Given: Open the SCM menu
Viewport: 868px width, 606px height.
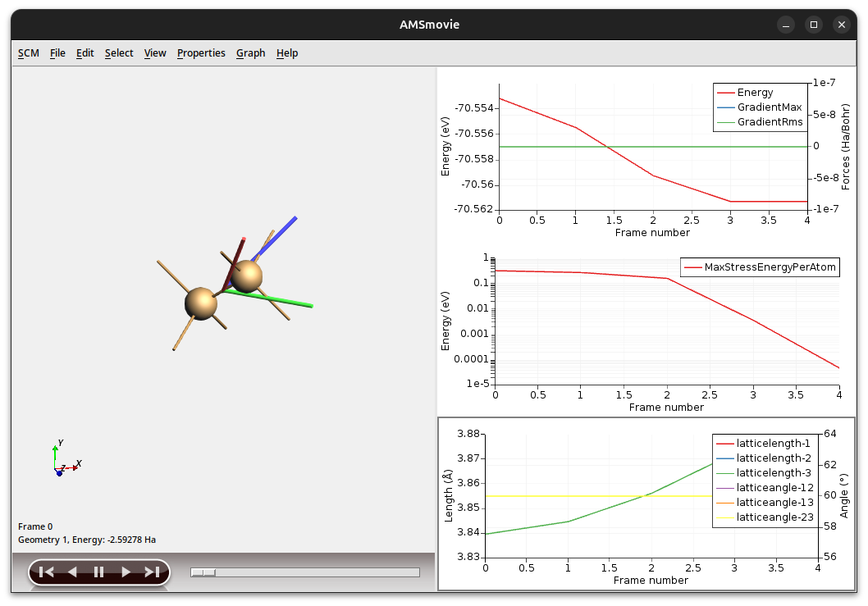Looking at the screenshot, I should click(28, 52).
